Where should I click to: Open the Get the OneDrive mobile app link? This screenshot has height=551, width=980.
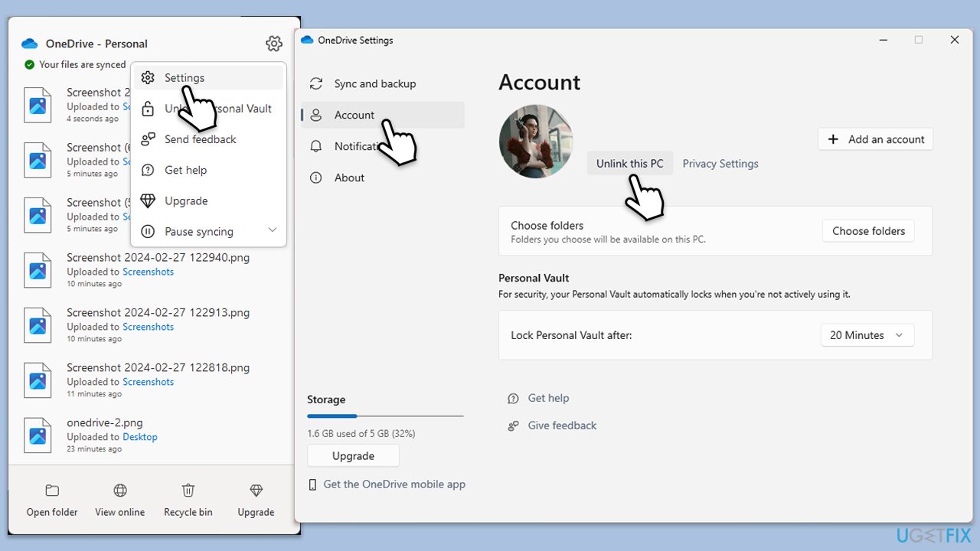coord(394,484)
